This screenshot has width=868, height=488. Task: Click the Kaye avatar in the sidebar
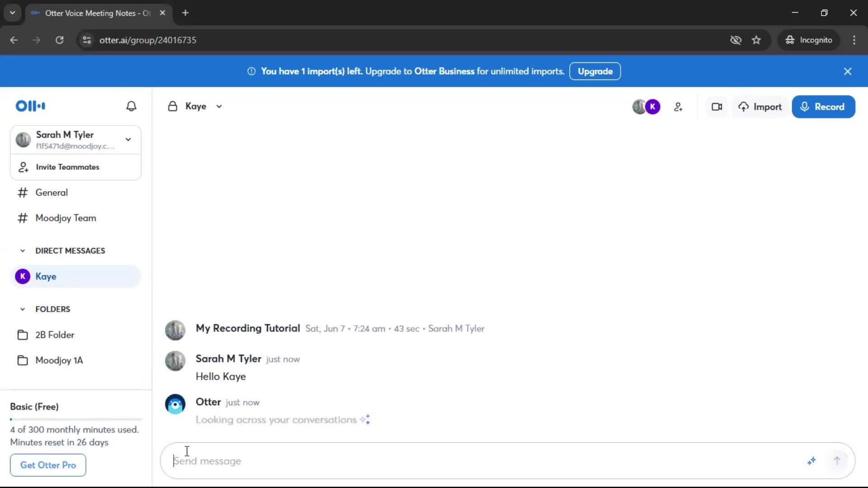click(x=23, y=276)
